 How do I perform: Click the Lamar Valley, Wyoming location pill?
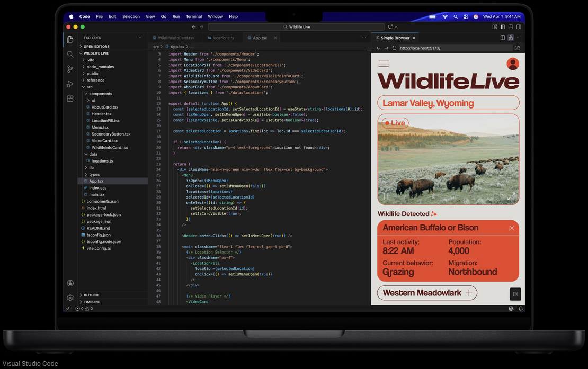448,103
